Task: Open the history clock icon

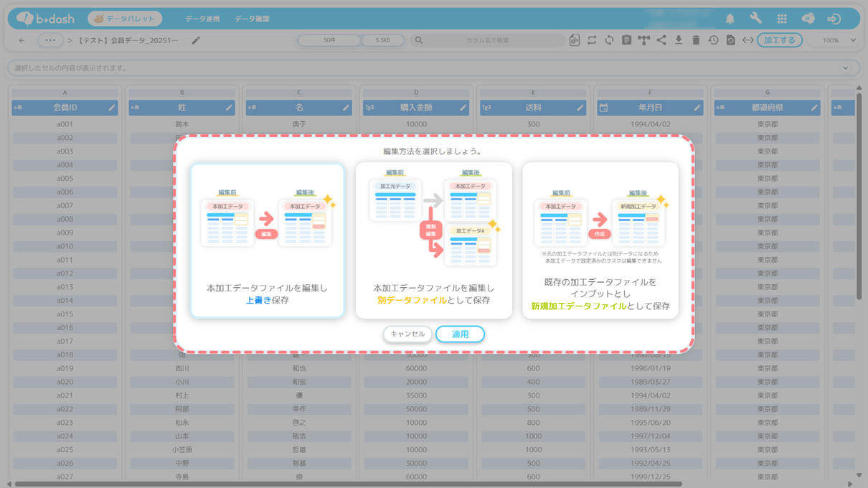Action: [713, 40]
